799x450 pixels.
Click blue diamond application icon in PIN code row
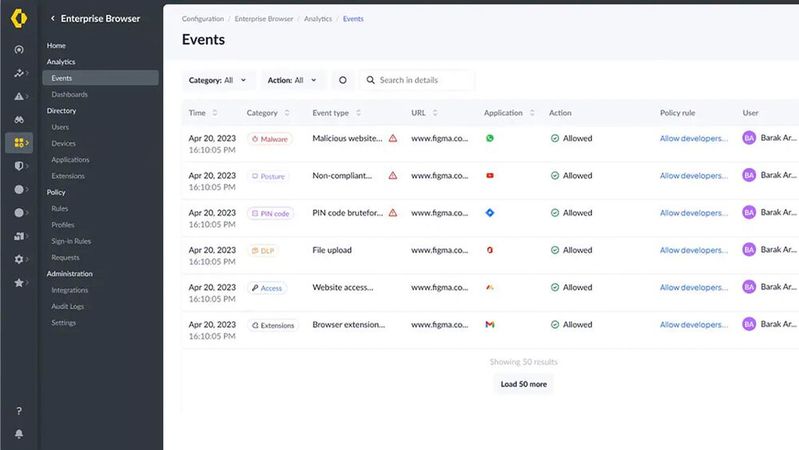490,213
